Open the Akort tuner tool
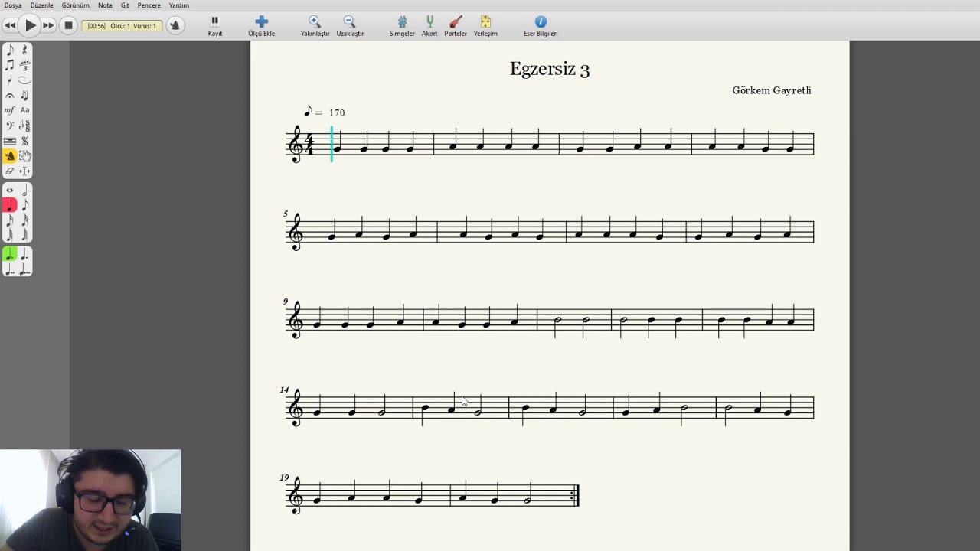Image resolution: width=980 pixels, height=551 pixels. click(430, 26)
